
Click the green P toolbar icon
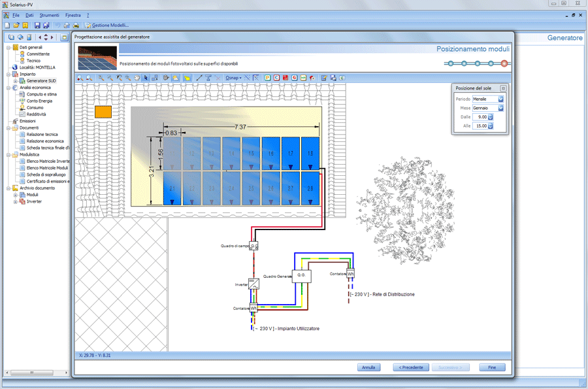pyautogui.click(x=267, y=78)
